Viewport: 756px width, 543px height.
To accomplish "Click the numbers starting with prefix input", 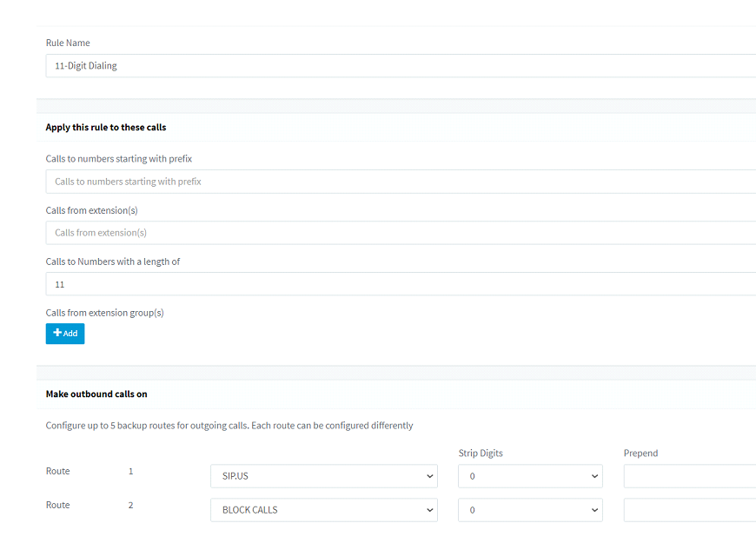I will 401,182.
